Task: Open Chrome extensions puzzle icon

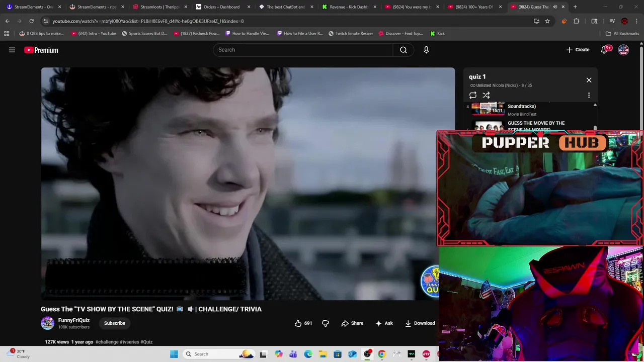Action: 577,21
